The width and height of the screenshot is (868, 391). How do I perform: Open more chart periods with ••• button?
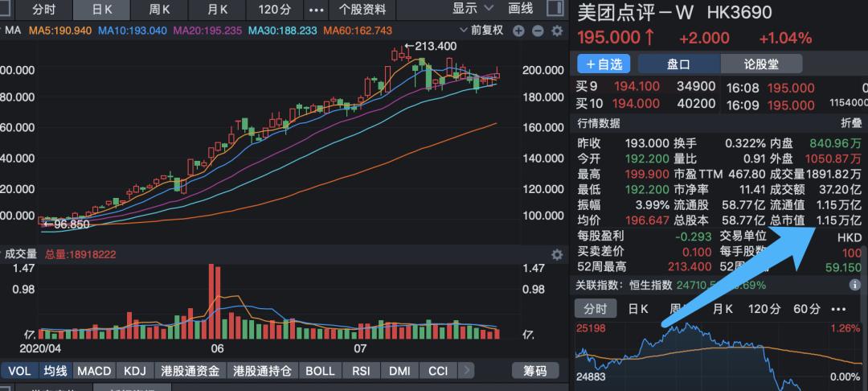(x=316, y=10)
